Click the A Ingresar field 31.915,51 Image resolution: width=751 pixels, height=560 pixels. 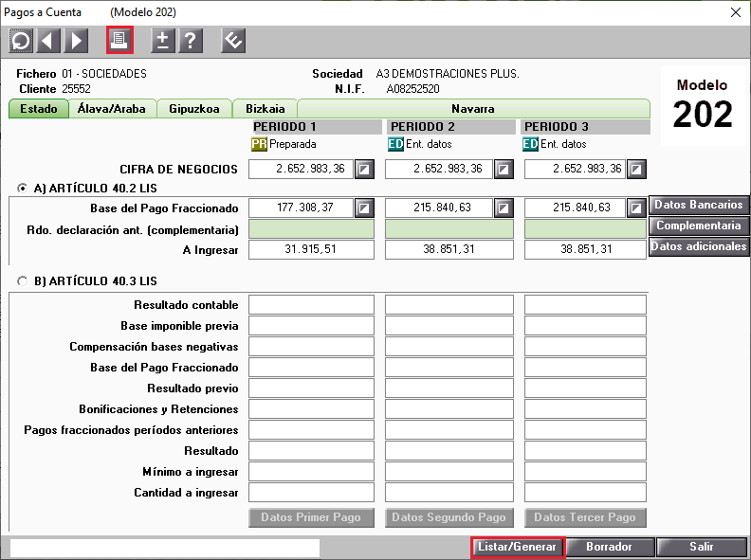click(311, 250)
